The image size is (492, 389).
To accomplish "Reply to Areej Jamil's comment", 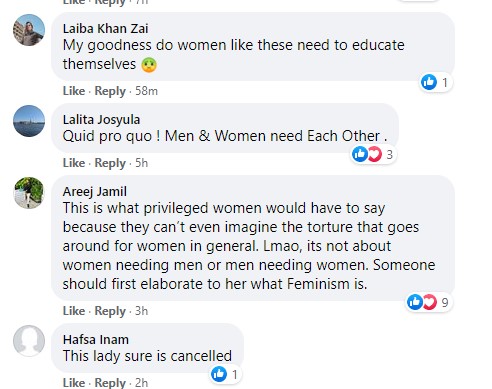I will point(110,311).
